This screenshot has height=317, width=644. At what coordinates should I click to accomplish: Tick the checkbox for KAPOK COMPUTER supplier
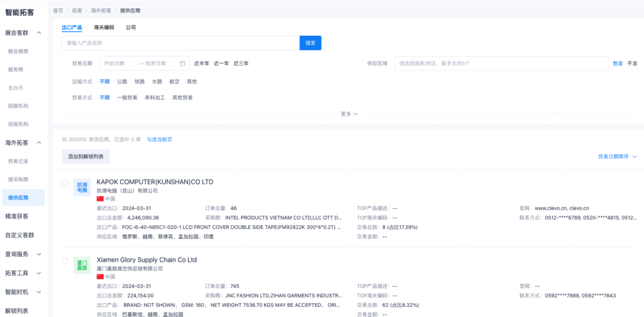(x=65, y=182)
